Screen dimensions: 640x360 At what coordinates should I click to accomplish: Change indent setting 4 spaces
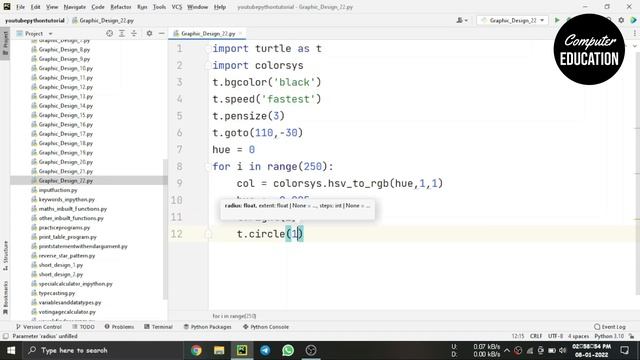(578, 336)
